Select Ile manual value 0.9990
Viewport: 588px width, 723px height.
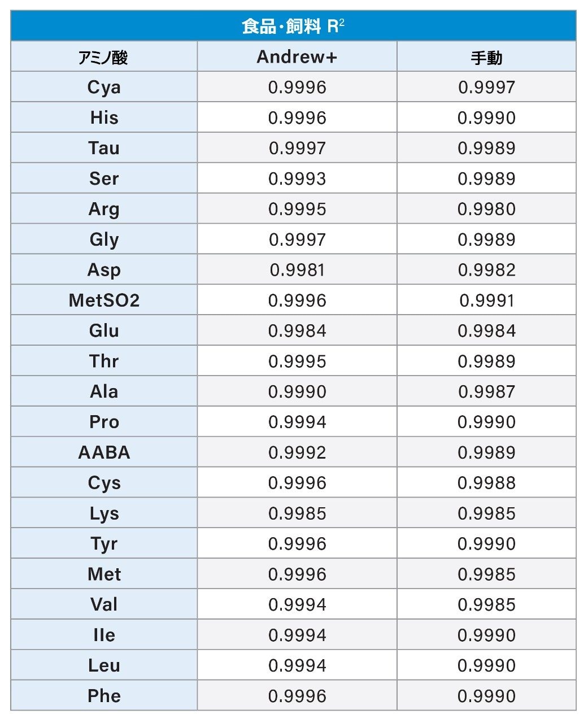pyautogui.click(x=486, y=635)
